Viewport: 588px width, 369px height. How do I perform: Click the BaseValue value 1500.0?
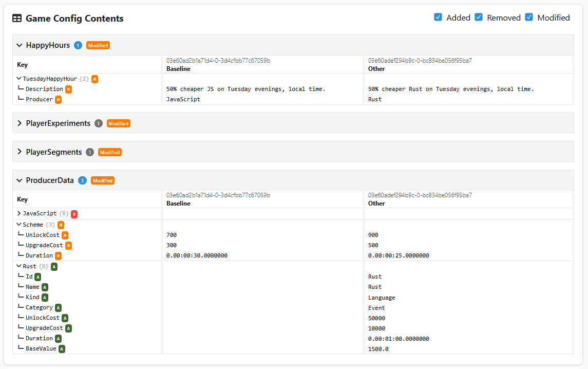click(x=378, y=349)
